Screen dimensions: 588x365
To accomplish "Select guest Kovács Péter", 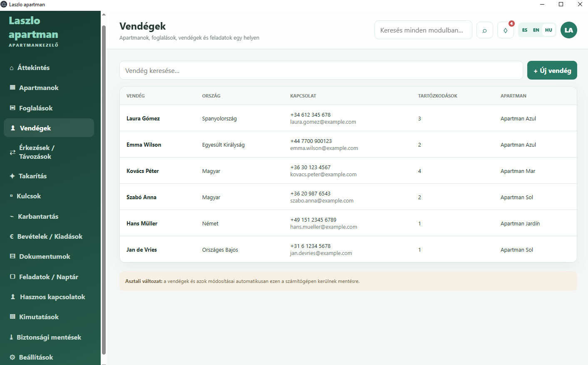I will [x=143, y=171].
